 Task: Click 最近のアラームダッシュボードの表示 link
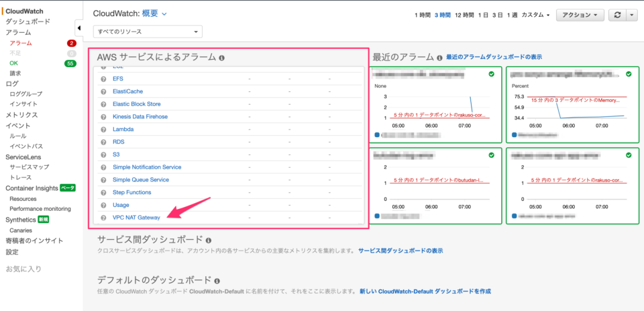[494, 57]
